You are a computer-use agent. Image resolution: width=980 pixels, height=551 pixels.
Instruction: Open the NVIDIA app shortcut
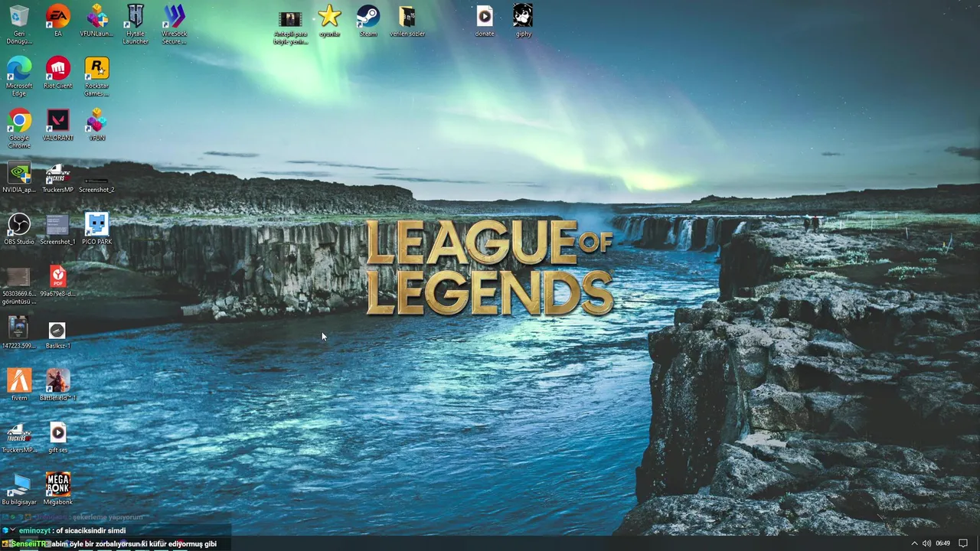[x=19, y=177]
